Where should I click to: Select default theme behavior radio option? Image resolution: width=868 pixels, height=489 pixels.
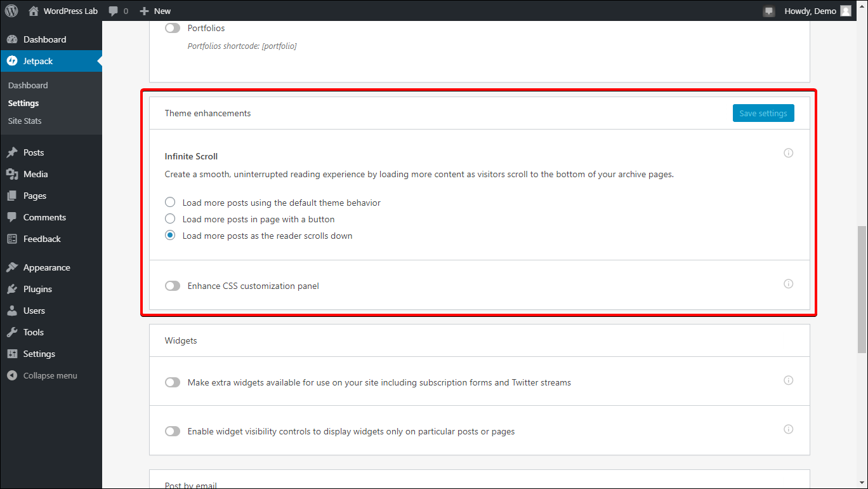(x=170, y=203)
